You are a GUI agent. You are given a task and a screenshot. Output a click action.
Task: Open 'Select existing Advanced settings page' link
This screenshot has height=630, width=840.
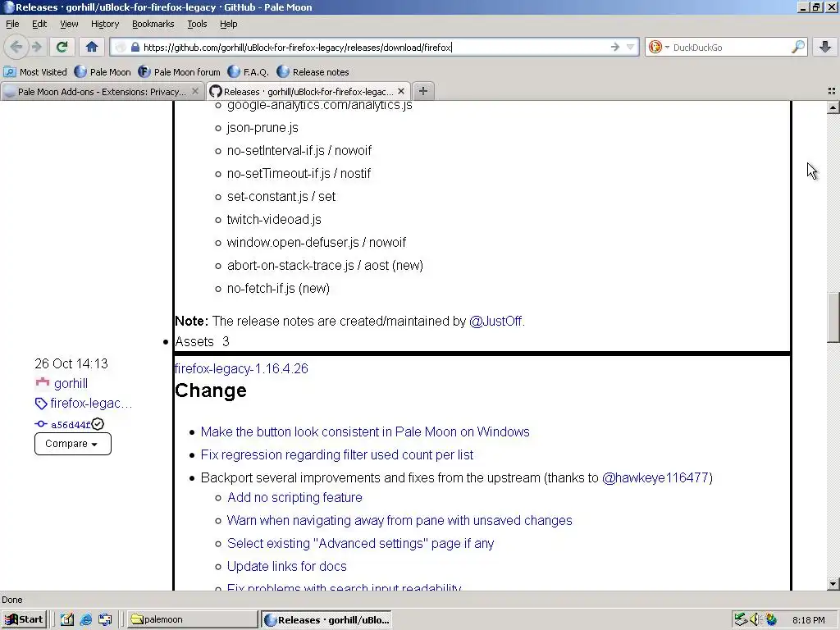click(x=361, y=544)
